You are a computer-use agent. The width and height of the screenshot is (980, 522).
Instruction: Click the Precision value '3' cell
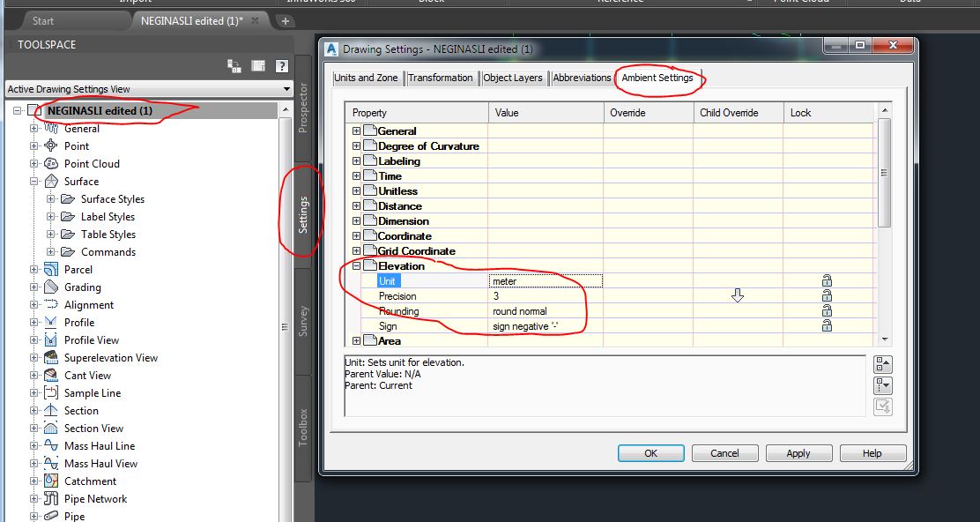[x=545, y=295]
